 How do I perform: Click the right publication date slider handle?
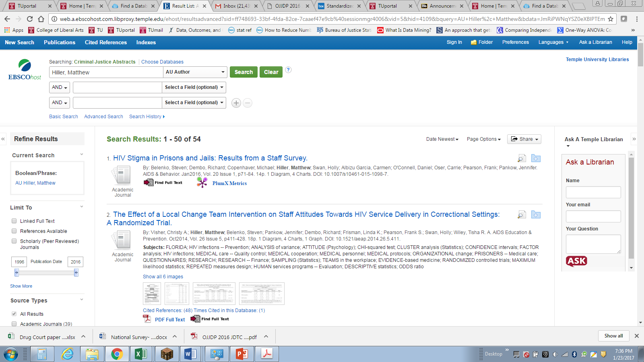coord(76,273)
